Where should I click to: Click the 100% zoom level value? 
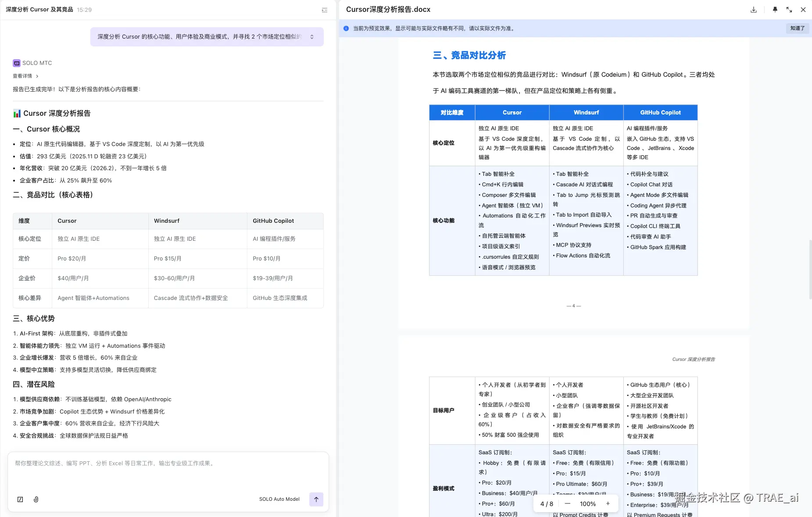(x=588, y=504)
